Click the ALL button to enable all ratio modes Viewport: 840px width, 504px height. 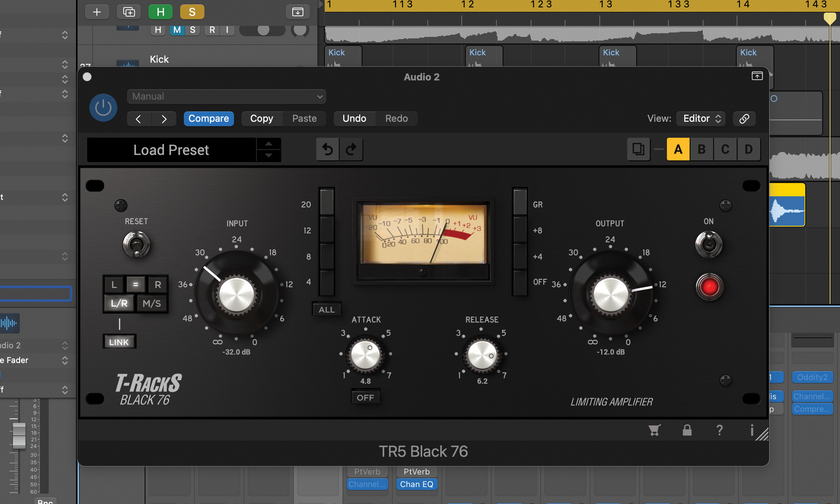point(326,309)
